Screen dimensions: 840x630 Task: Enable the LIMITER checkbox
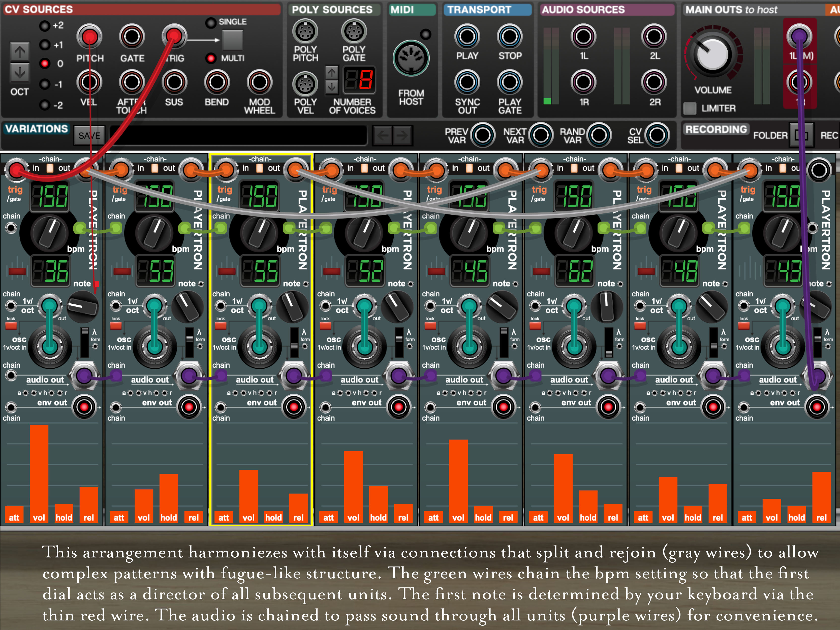[x=690, y=109]
